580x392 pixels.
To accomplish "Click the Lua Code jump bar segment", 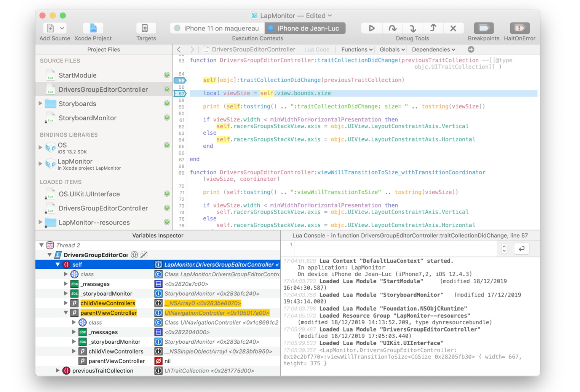I will click(317, 49).
